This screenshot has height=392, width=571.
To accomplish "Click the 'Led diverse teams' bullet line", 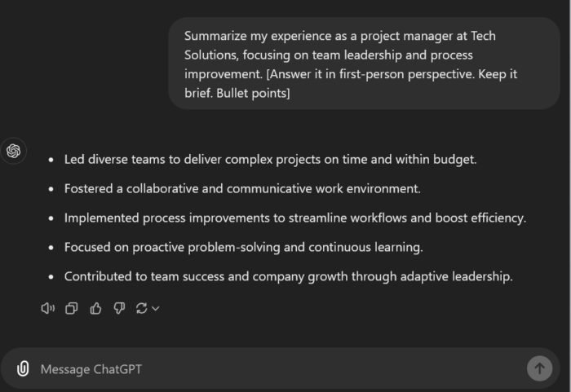I will click(x=270, y=159).
